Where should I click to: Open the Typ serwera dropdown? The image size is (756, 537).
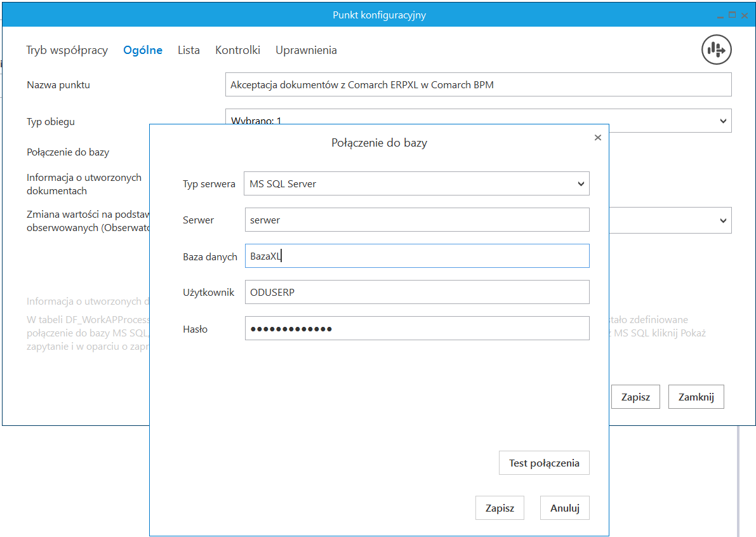pyautogui.click(x=416, y=183)
